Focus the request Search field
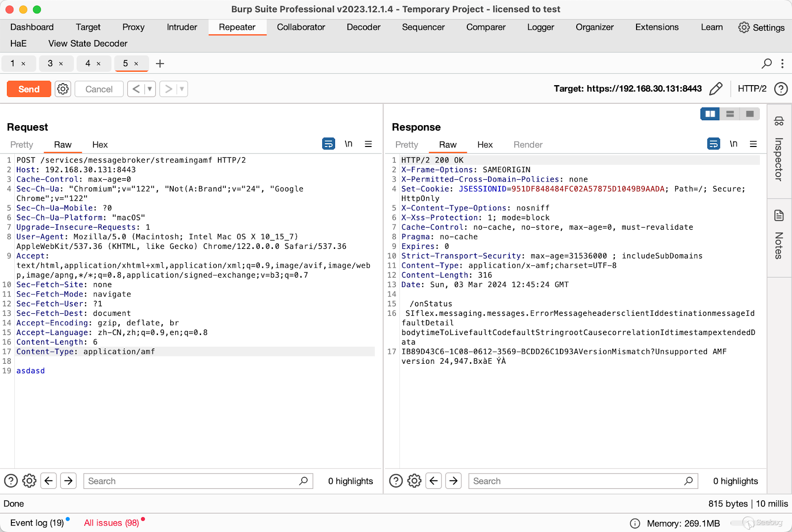792x532 pixels. [x=198, y=481]
